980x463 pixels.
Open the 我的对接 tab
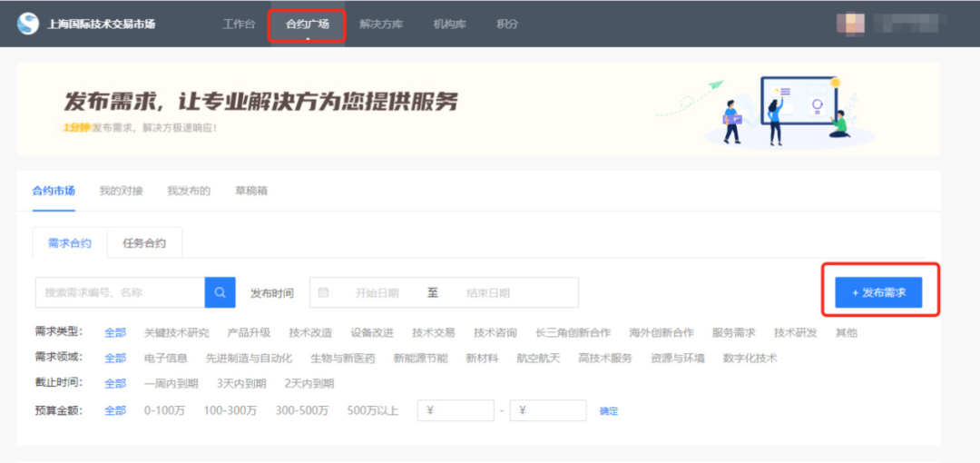[x=121, y=191]
